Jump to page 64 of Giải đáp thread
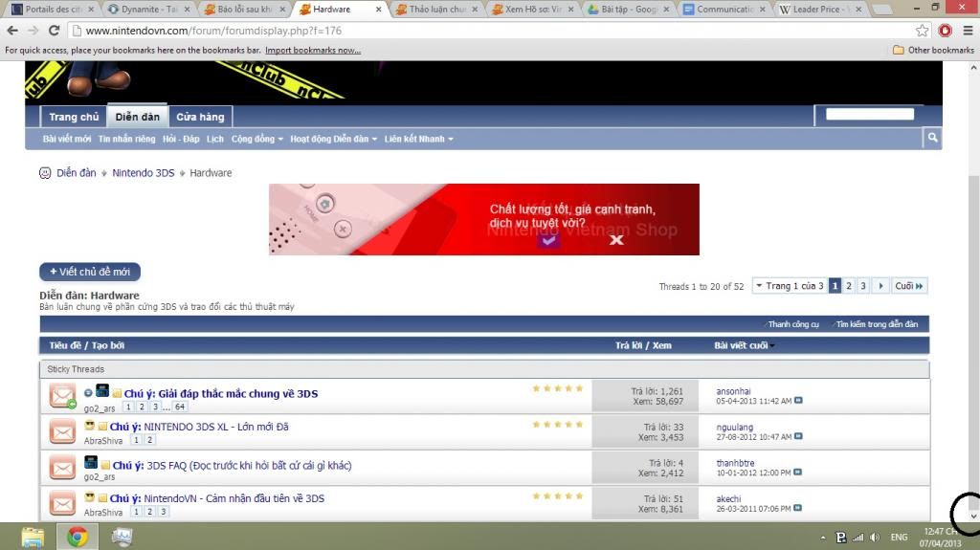Image resolution: width=980 pixels, height=550 pixels. (180, 407)
